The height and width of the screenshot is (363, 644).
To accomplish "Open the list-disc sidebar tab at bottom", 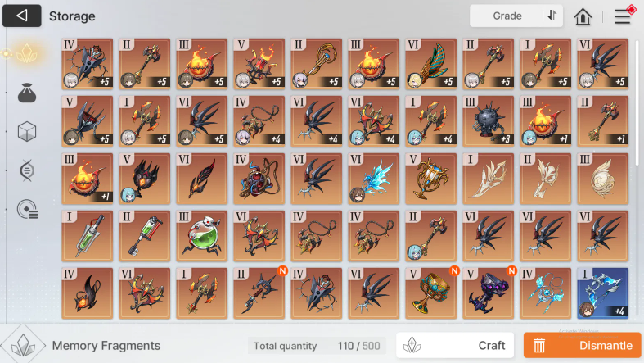I will [x=27, y=209].
